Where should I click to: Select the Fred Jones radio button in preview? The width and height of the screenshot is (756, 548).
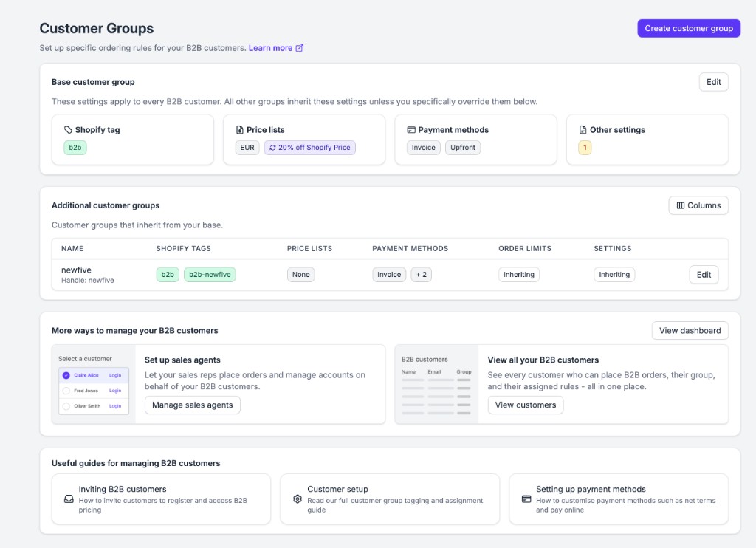click(x=66, y=391)
